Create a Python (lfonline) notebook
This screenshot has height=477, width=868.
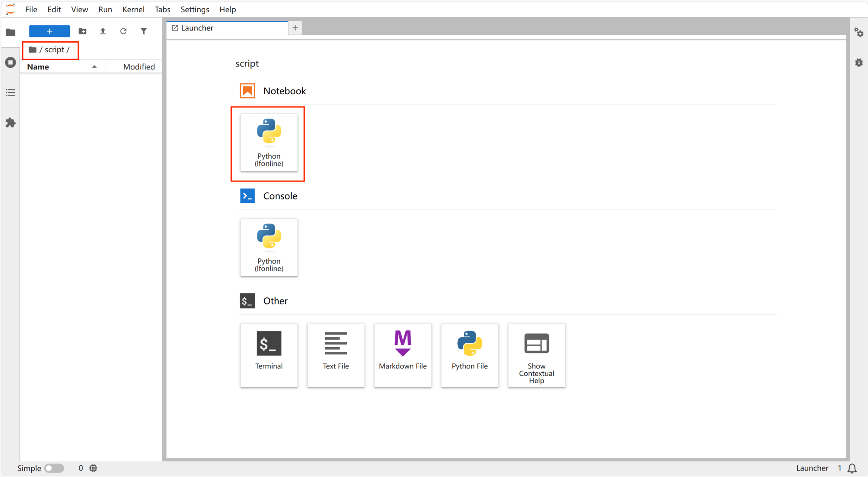(x=269, y=142)
